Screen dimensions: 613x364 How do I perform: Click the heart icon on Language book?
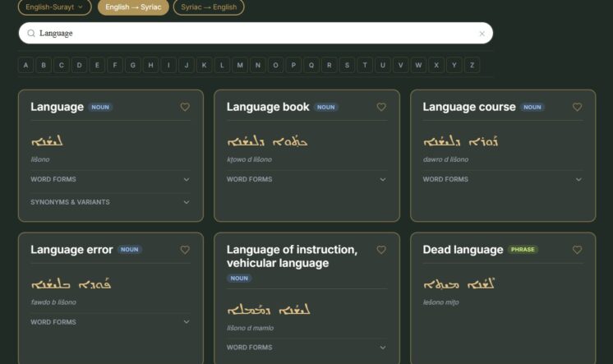(x=381, y=107)
